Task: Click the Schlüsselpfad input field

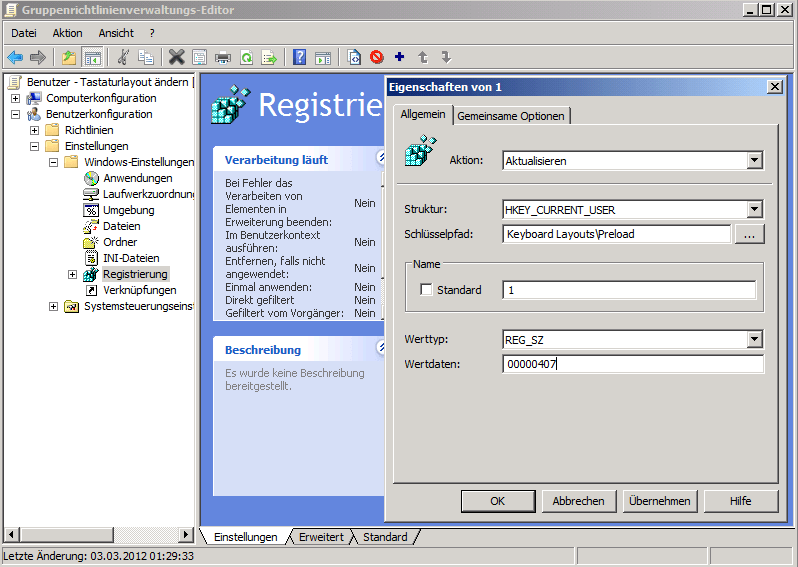Action: click(x=616, y=234)
